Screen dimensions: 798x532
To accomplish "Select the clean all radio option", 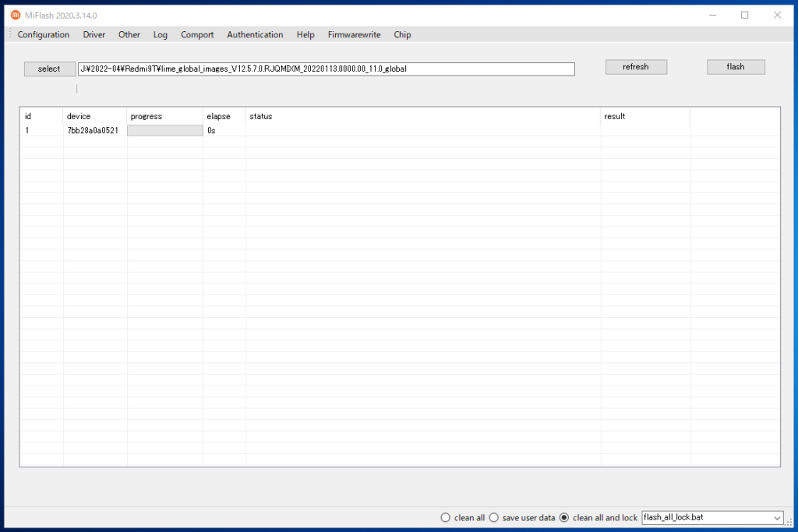I will [446, 518].
